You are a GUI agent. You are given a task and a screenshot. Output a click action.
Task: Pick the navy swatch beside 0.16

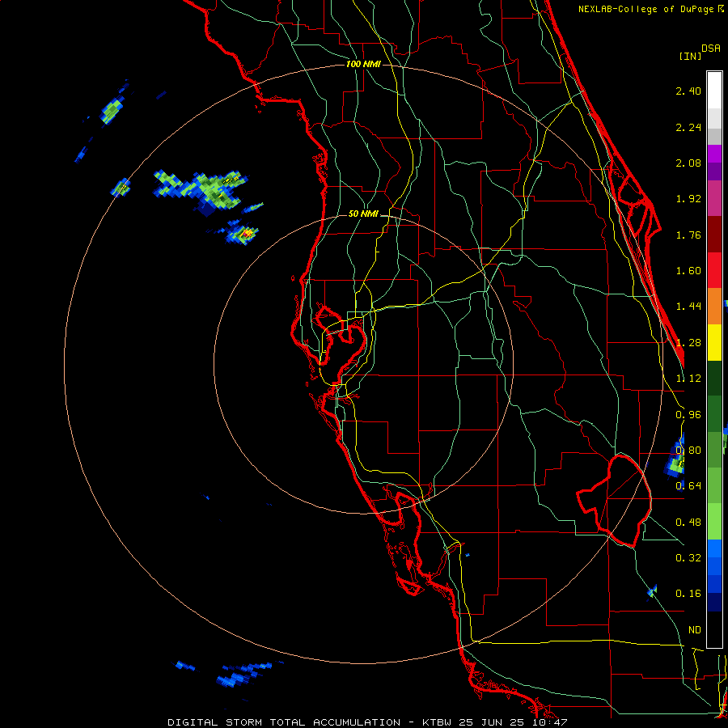point(714,602)
